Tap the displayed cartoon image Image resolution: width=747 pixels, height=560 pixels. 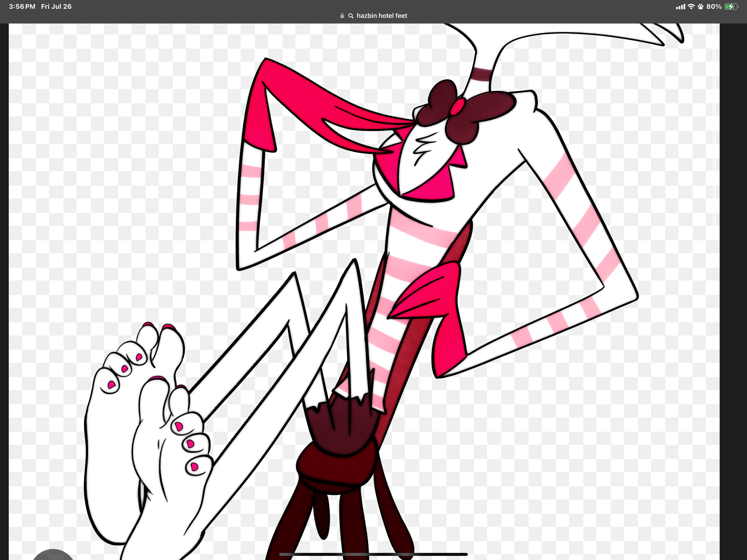click(364, 292)
